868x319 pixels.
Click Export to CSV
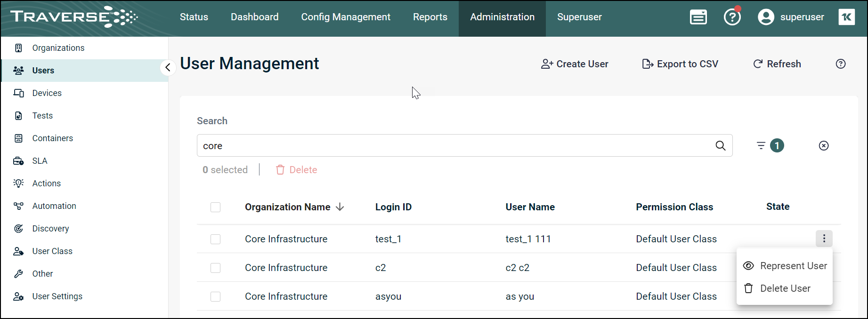(680, 64)
